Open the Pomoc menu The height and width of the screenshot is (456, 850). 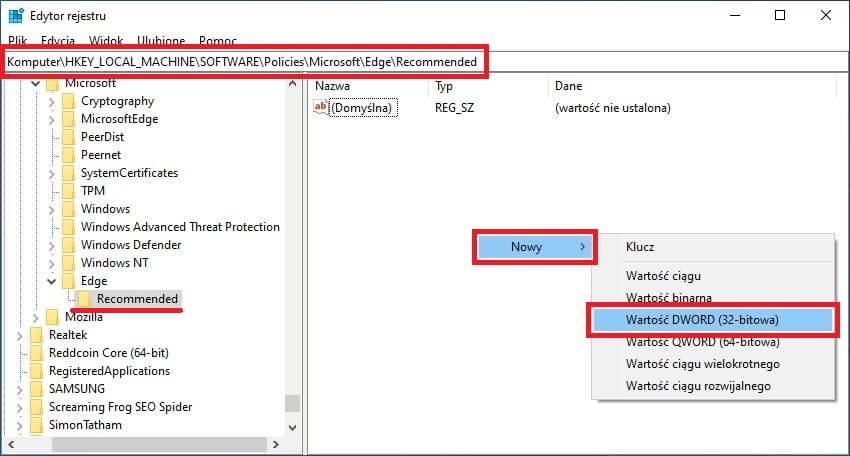click(217, 41)
